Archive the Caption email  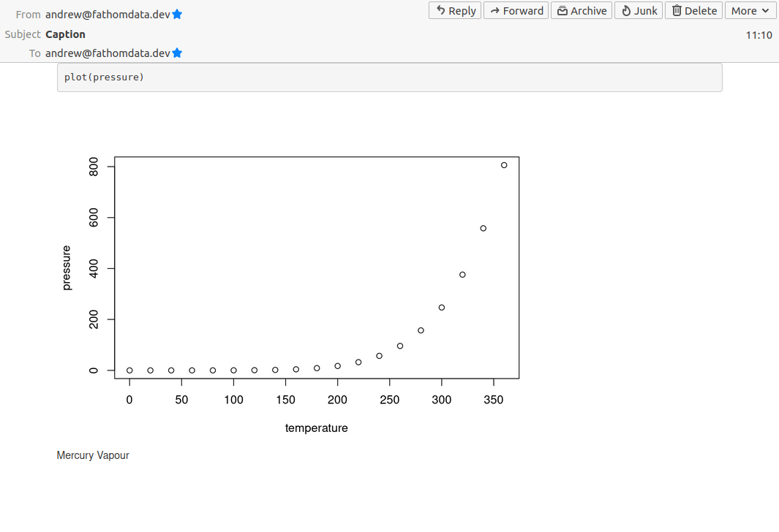pyautogui.click(x=581, y=10)
